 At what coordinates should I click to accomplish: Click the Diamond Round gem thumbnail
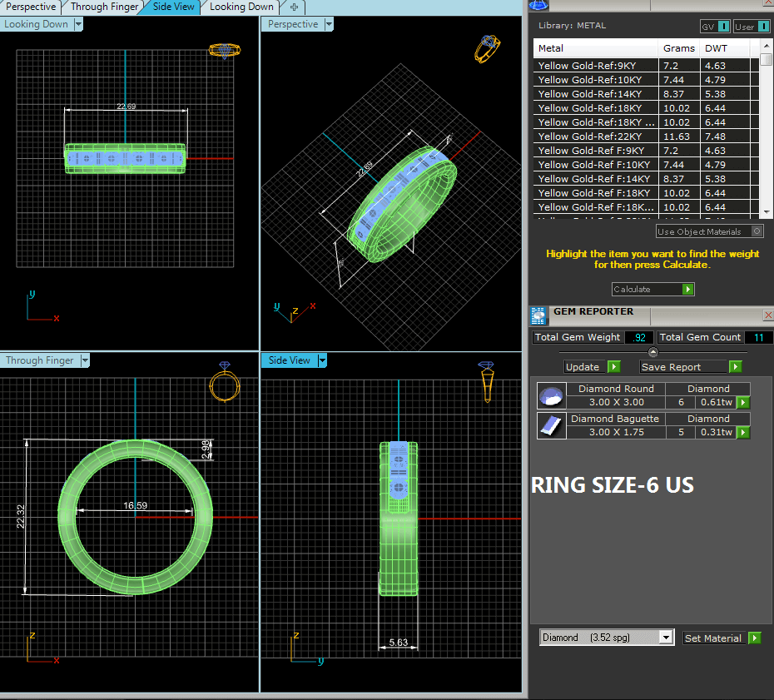click(550, 396)
